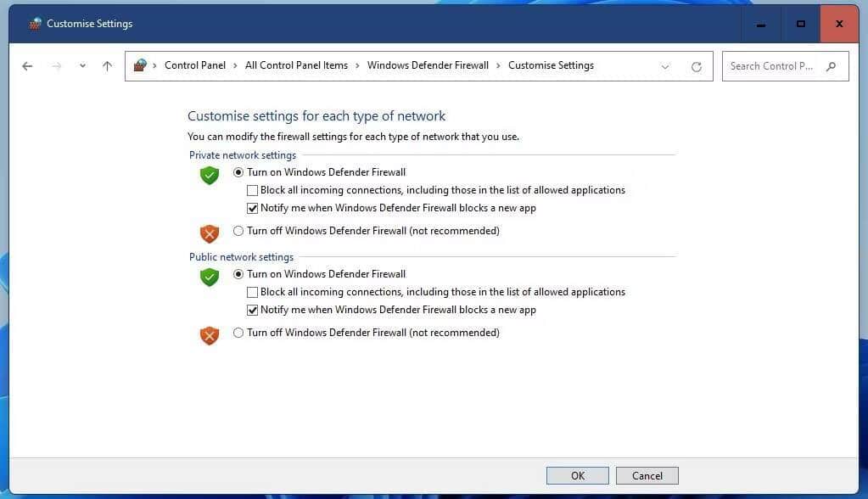Open the address bar dropdown
868x499 pixels.
665,65
